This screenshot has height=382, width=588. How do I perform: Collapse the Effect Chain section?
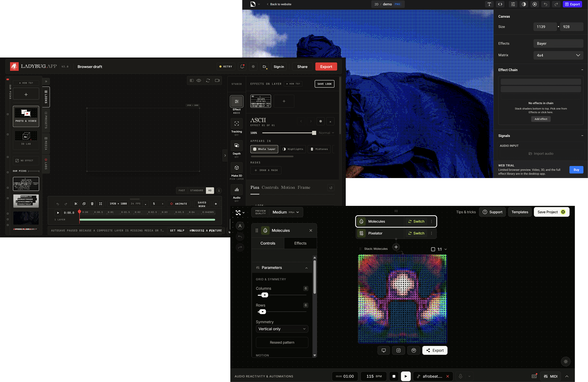pos(582,70)
